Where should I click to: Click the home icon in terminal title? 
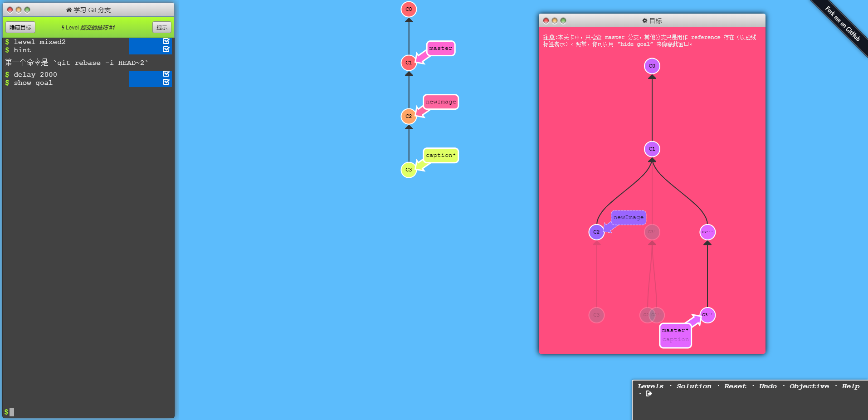coord(69,10)
